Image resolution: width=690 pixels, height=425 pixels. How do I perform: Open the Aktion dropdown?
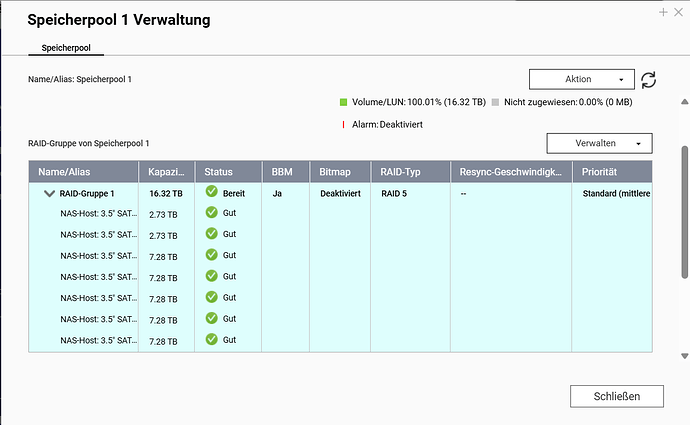581,79
